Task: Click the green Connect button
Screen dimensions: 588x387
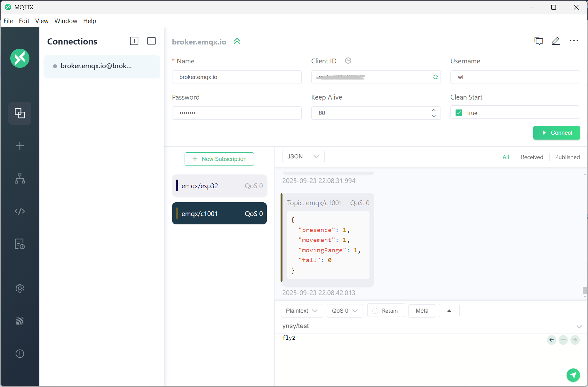Action: pyautogui.click(x=556, y=133)
